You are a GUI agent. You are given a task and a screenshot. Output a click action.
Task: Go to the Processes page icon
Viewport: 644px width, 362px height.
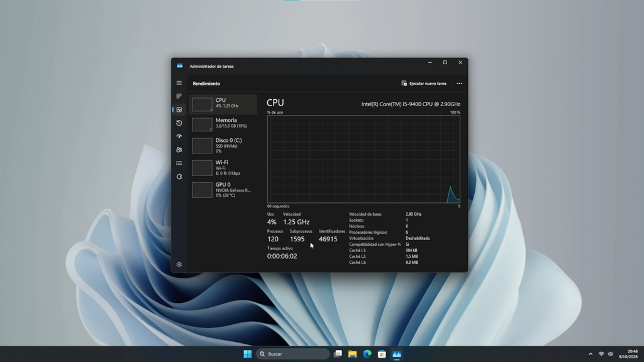point(179,96)
